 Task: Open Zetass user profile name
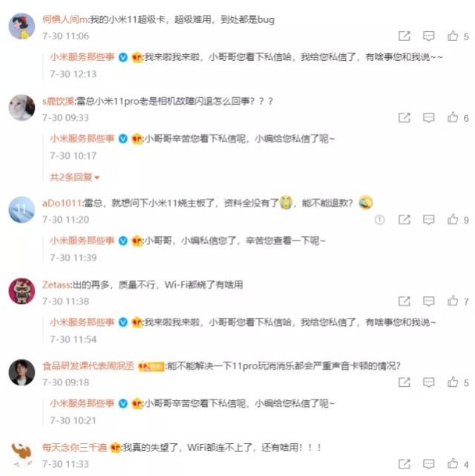(x=56, y=284)
